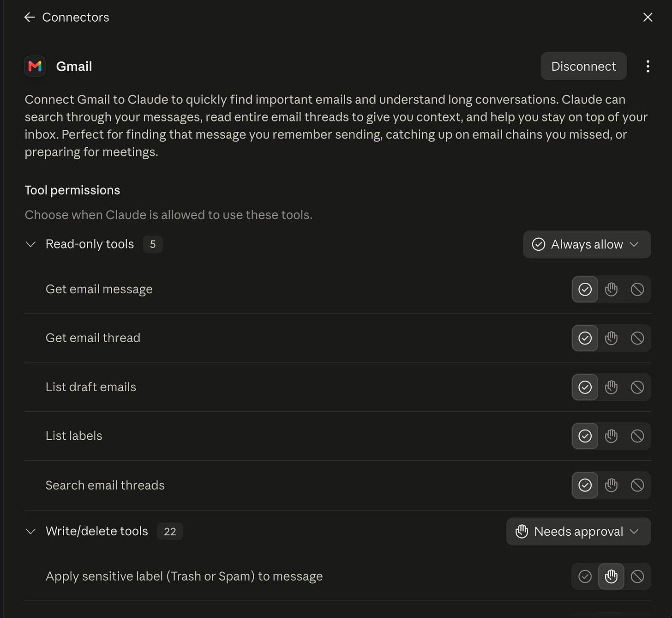The image size is (672, 618).
Task: Click the Disconnect button
Action: pos(583,67)
